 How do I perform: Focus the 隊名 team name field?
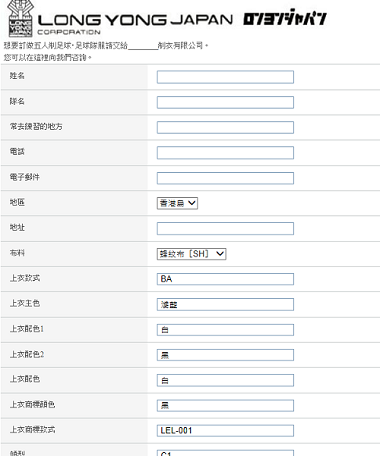(225, 102)
